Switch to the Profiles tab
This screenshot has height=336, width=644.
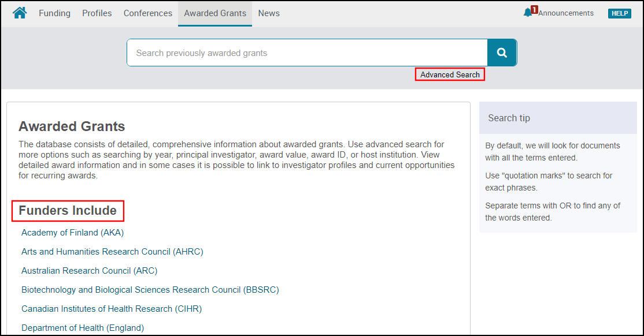[97, 13]
